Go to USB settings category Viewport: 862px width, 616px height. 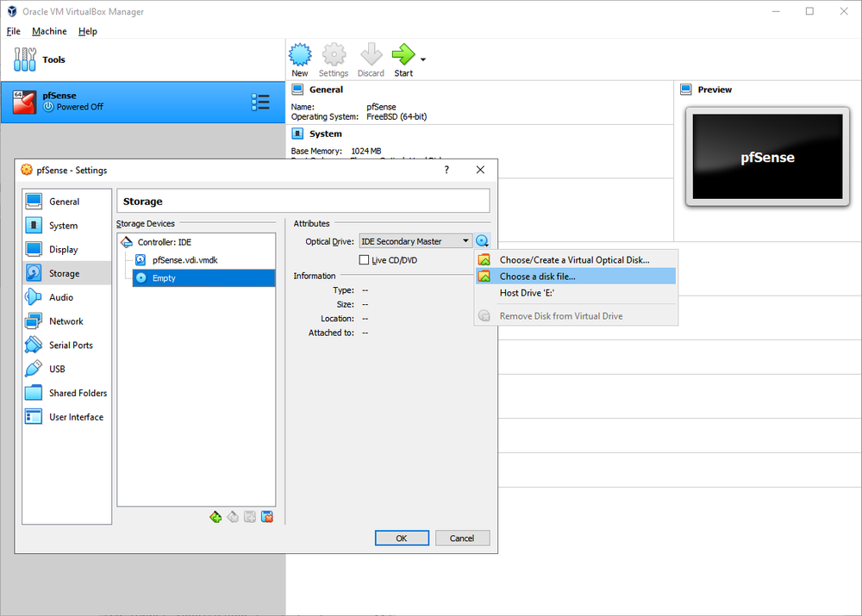66,369
